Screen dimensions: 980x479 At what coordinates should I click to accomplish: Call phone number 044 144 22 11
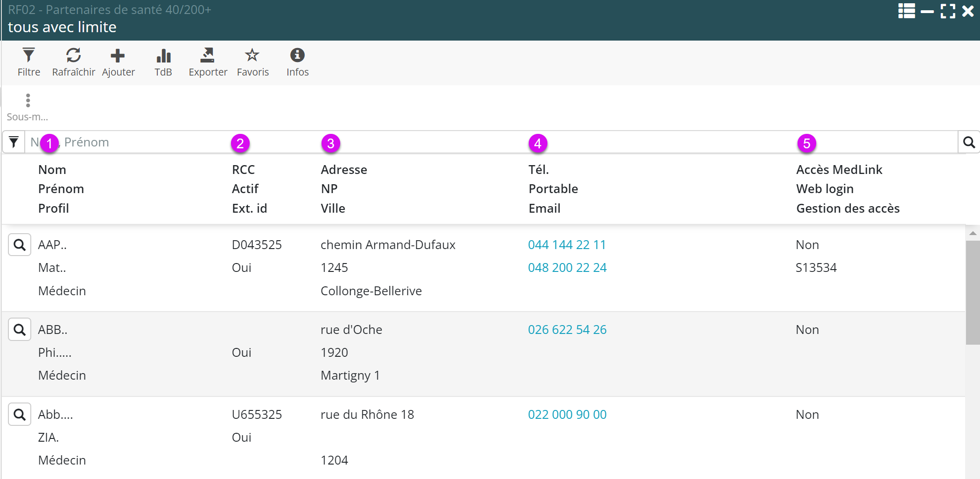tap(567, 245)
